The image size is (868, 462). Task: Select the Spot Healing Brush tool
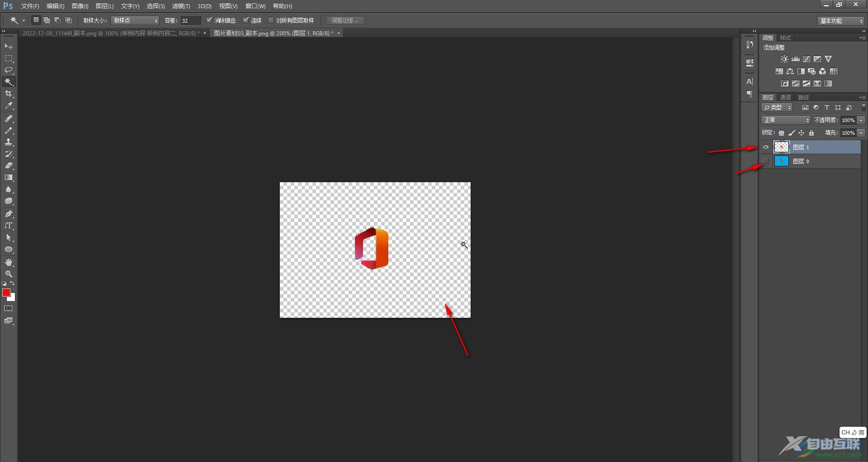(9, 118)
